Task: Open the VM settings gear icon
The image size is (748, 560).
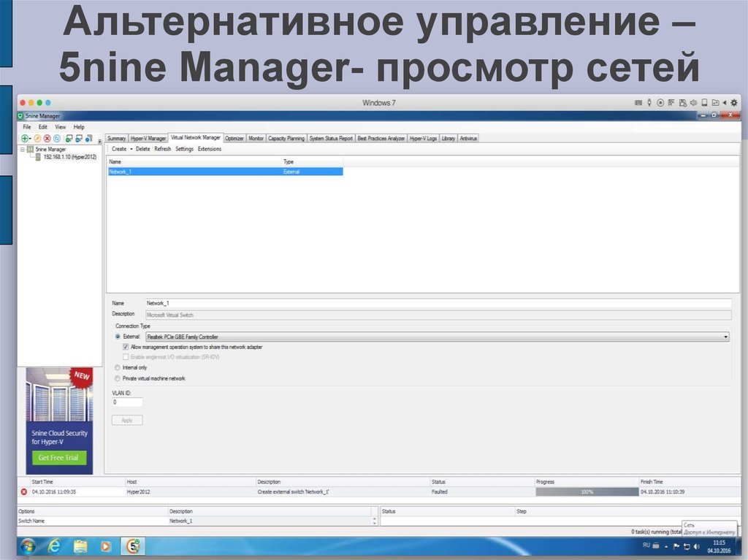Action: coord(734,102)
